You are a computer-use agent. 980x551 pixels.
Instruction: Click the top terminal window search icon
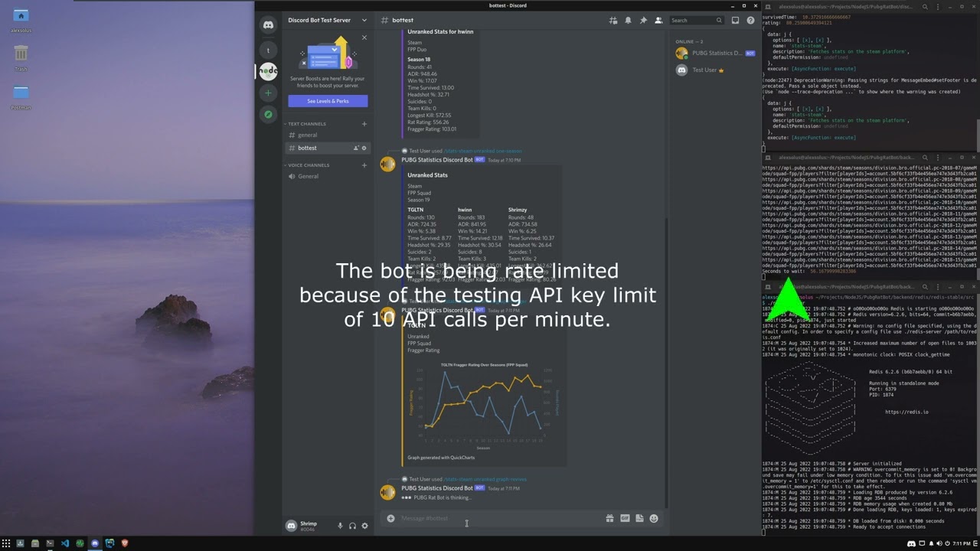point(925,7)
